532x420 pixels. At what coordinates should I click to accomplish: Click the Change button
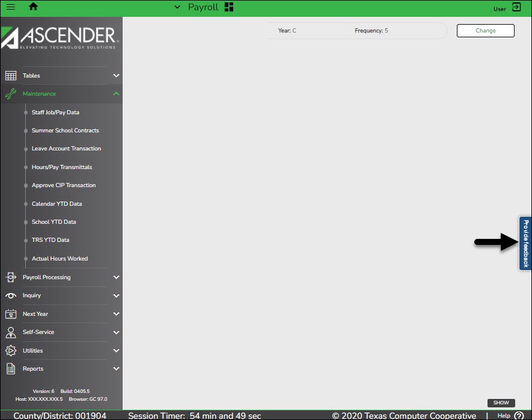(x=485, y=31)
